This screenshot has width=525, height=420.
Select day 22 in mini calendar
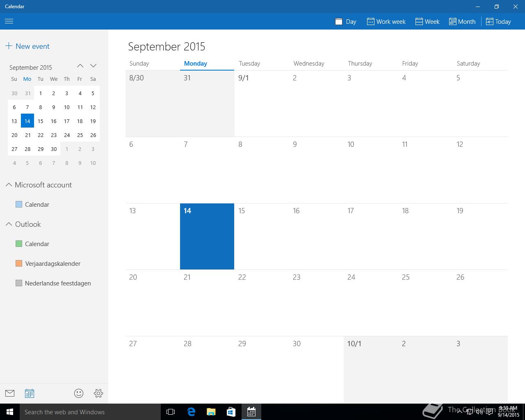[41, 135]
